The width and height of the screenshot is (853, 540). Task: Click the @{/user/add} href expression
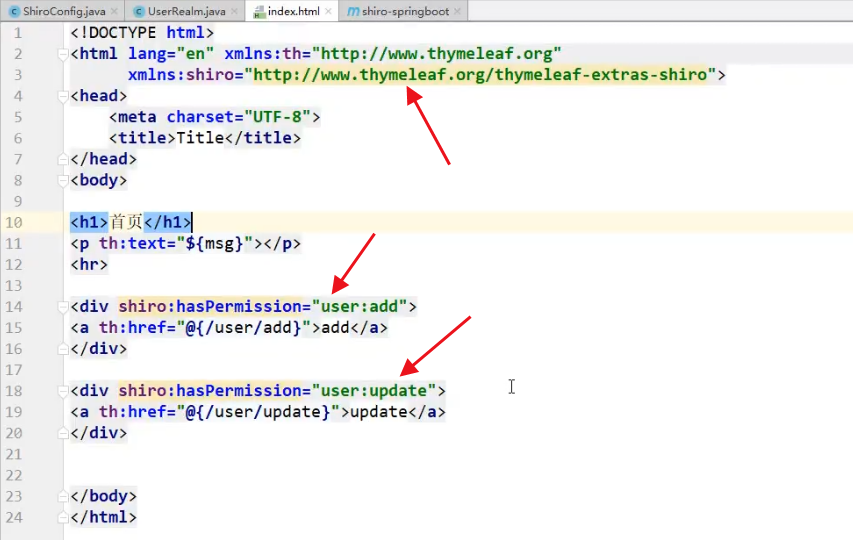click(244, 328)
